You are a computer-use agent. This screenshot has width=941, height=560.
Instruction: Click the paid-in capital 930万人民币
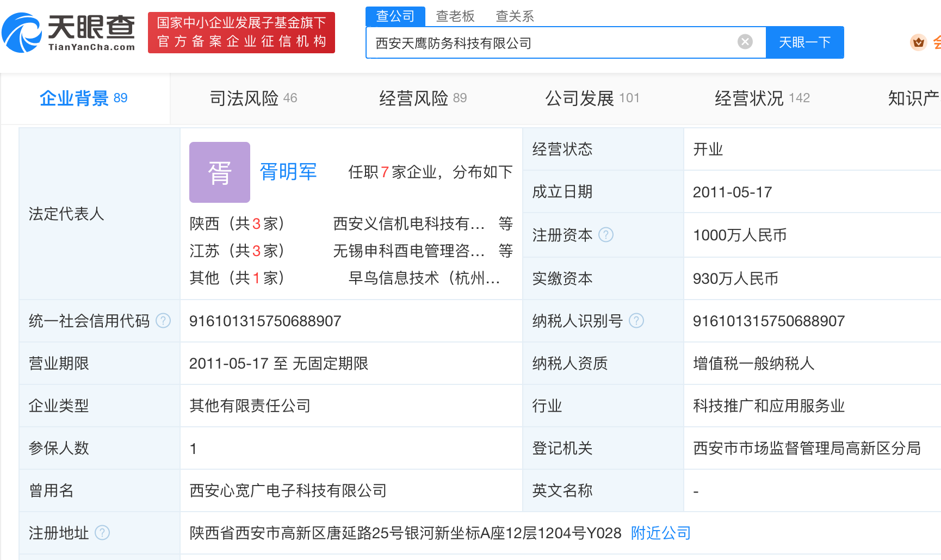[x=735, y=279]
